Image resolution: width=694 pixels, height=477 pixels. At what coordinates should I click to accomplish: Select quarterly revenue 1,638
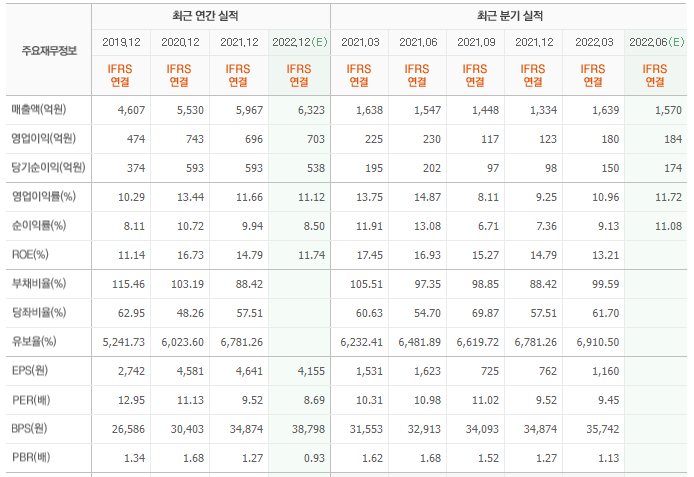point(370,110)
